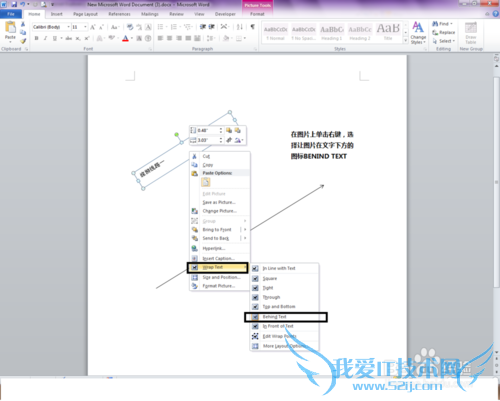
Task: Click the Sort A-Z icon
Action: pos(240,27)
